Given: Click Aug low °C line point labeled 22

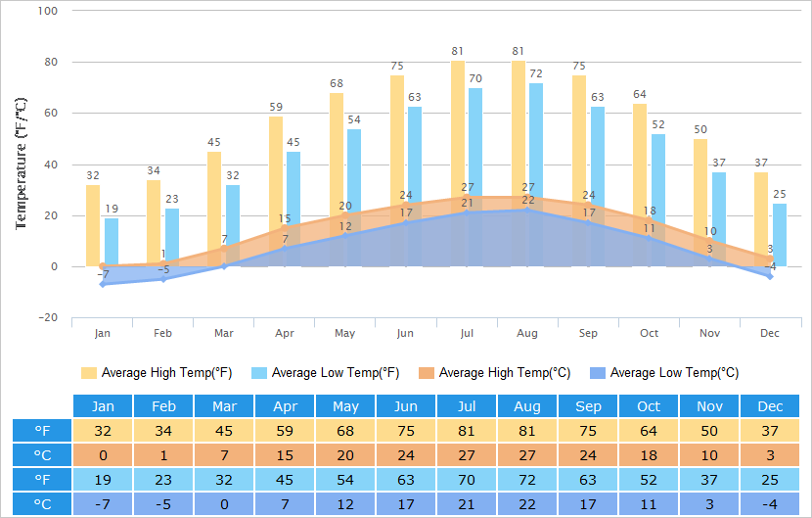Looking at the screenshot, I should click(x=527, y=210).
